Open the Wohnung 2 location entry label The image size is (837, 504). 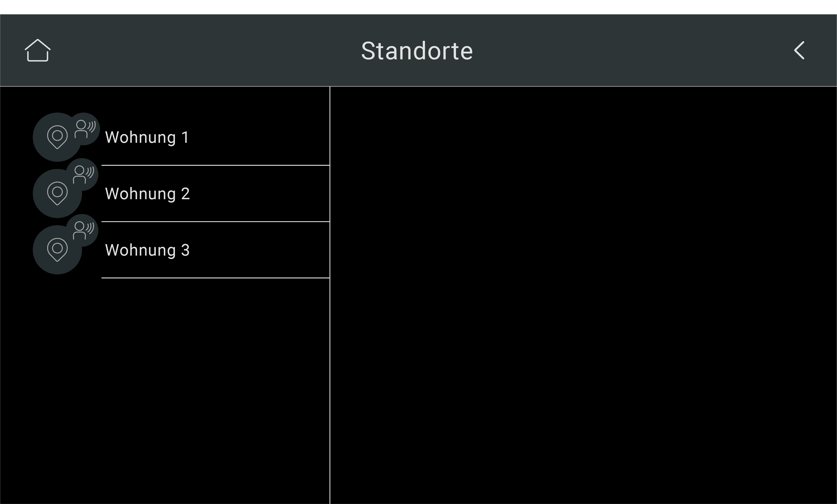point(147,194)
